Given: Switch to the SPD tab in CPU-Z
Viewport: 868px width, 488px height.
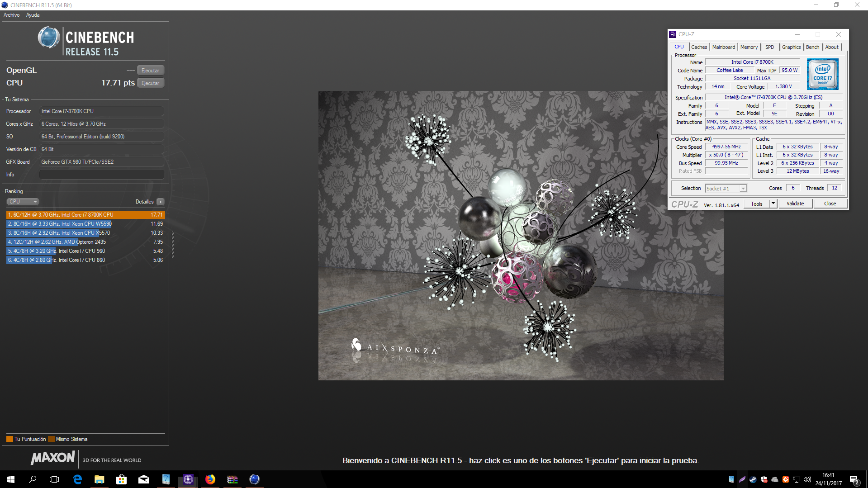Looking at the screenshot, I should [x=770, y=47].
